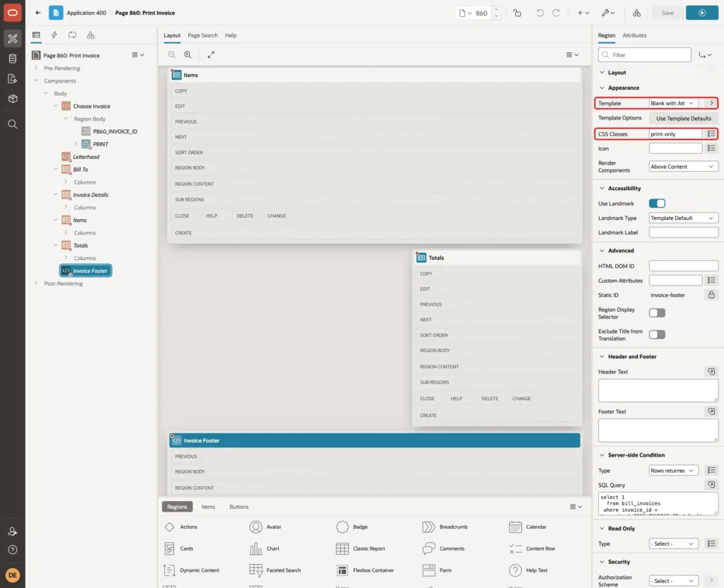
Task: Switch to gallery Items tab
Action: 209,507
